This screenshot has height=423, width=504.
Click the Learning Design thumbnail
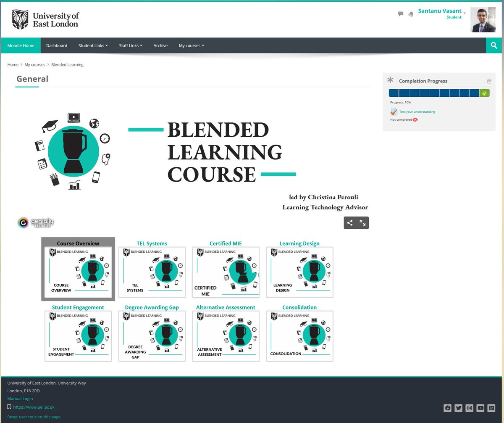coord(300,272)
